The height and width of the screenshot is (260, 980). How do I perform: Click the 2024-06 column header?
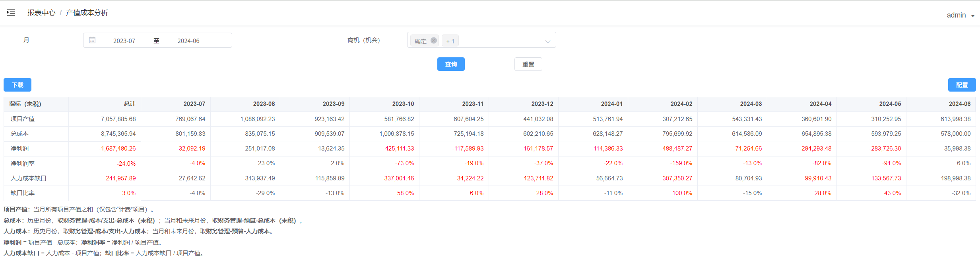(941, 104)
